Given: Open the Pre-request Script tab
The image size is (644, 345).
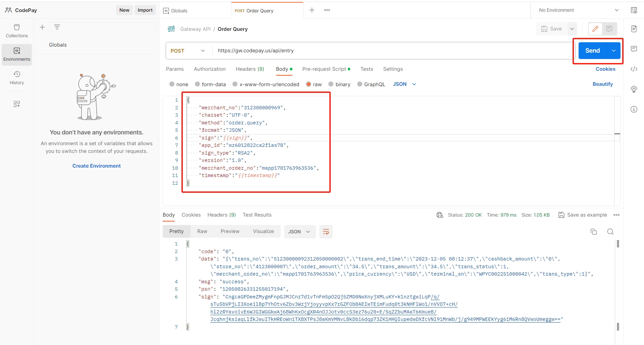Looking at the screenshot, I should pyautogui.click(x=324, y=69).
